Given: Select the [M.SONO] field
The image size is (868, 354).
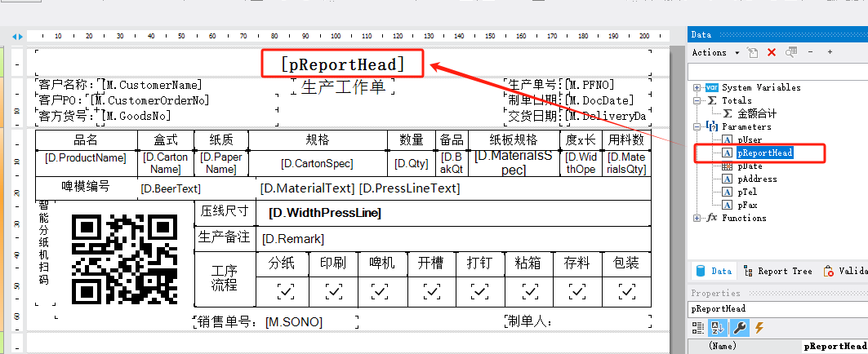Looking at the screenshot, I should click(294, 322).
